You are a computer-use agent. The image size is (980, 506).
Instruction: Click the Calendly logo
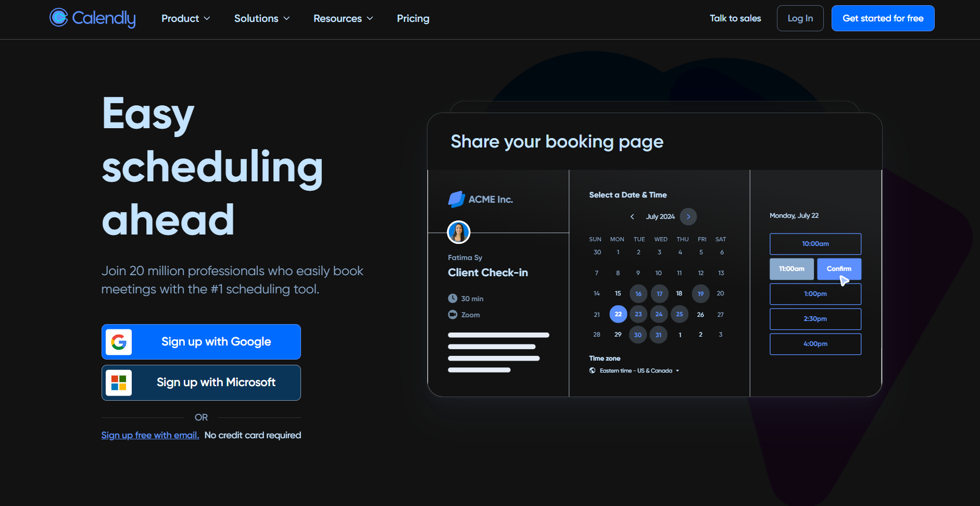93,18
